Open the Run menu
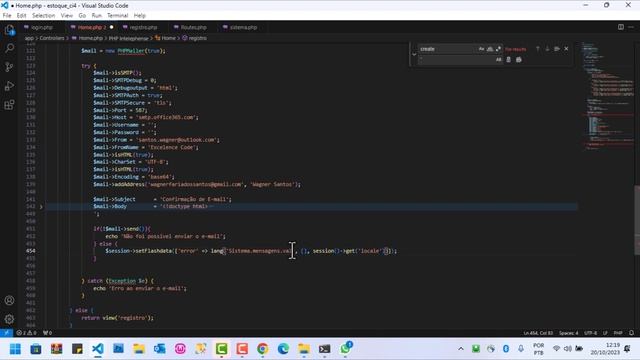 click(x=96, y=16)
